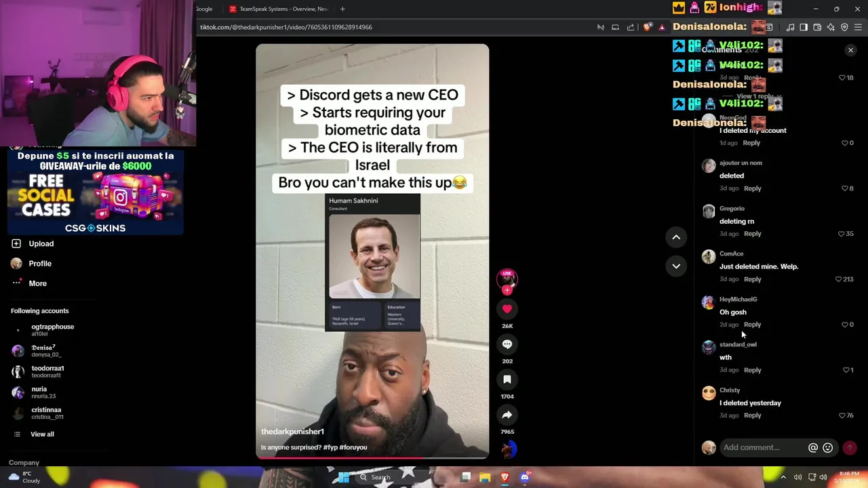Image resolution: width=868 pixels, height=488 pixels.
Task: Open the Brave VPN shield icon
Action: (x=844, y=27)
